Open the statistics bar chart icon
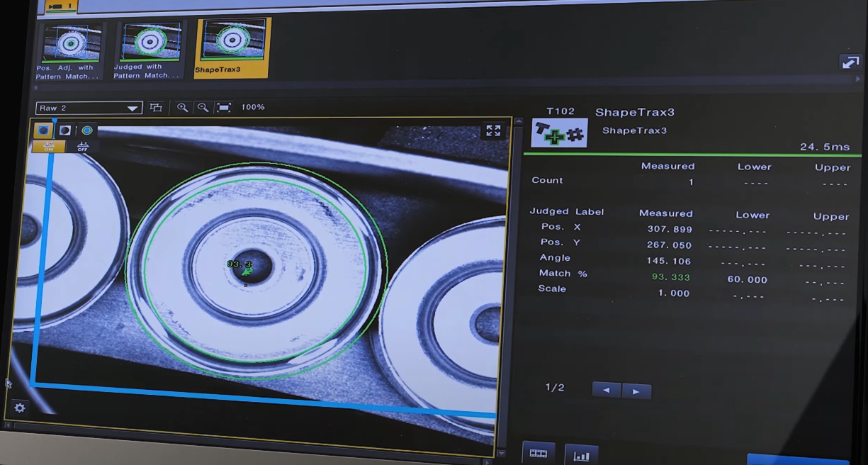Screen dimensions: 868x465 point(581,455)
